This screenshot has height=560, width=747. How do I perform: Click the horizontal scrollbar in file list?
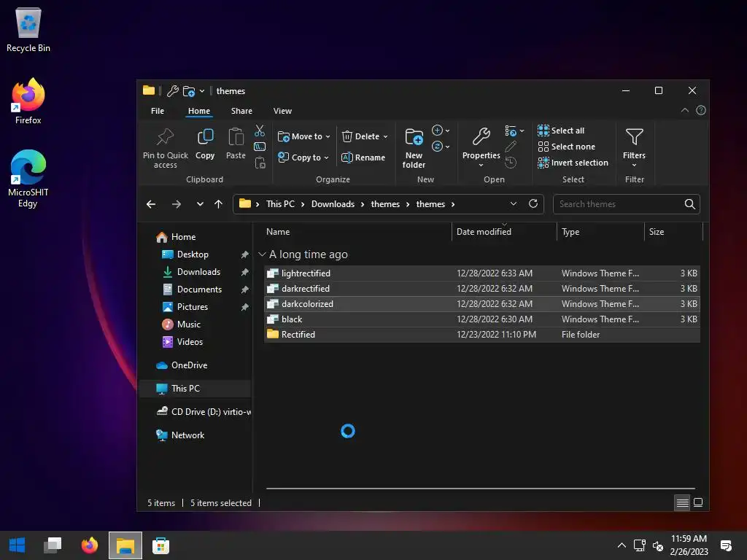(x=480, y=488)
